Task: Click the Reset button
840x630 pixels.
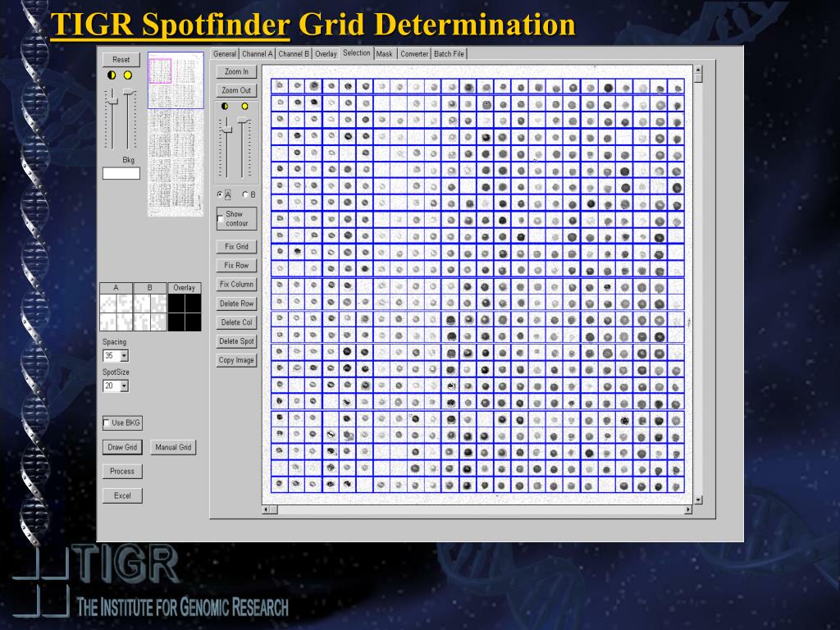Action: tap(121, 59)
